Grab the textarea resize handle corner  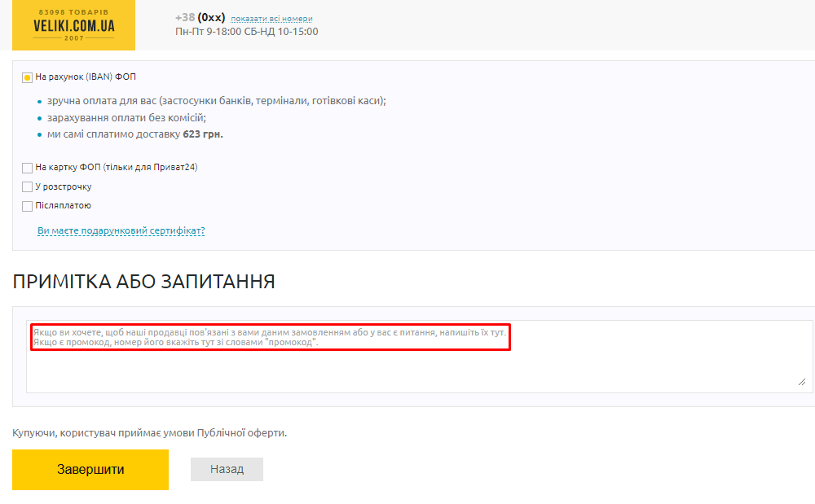coord(802,382)
